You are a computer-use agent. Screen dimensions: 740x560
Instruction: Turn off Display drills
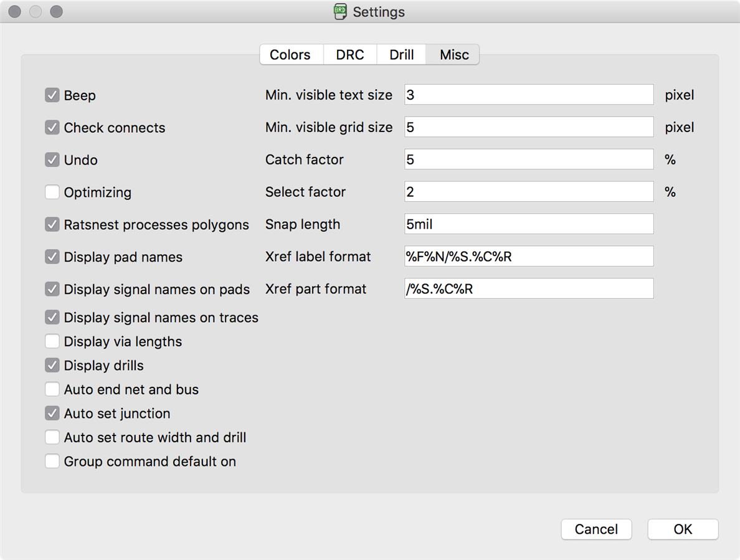[52, 366]
